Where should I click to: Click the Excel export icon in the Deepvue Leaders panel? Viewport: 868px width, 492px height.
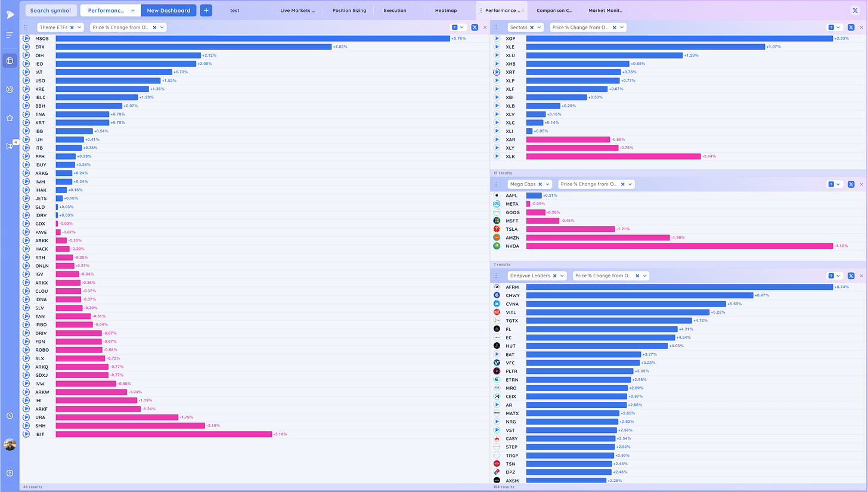coord(851,276)
